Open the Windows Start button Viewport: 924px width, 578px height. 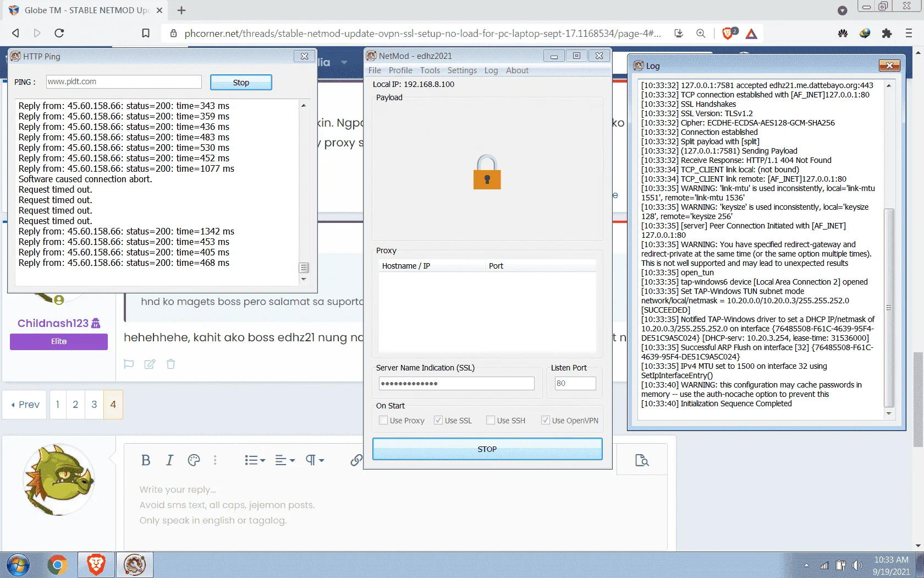point(18,565)
